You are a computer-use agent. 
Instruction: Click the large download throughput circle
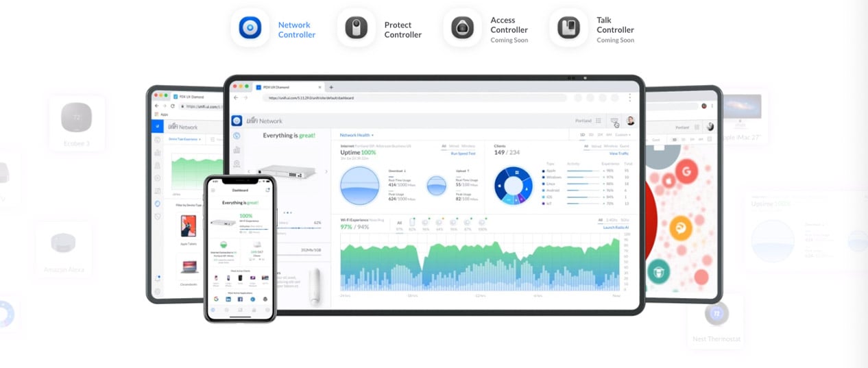(x=360, y=186)
